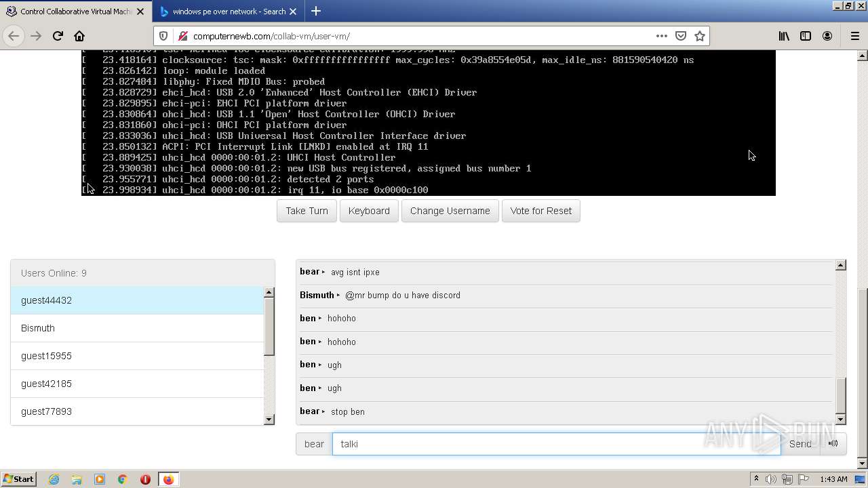Click message '@mr bump do u have discord'
Viewport: 868px width, 488px height.
[403, 295]
